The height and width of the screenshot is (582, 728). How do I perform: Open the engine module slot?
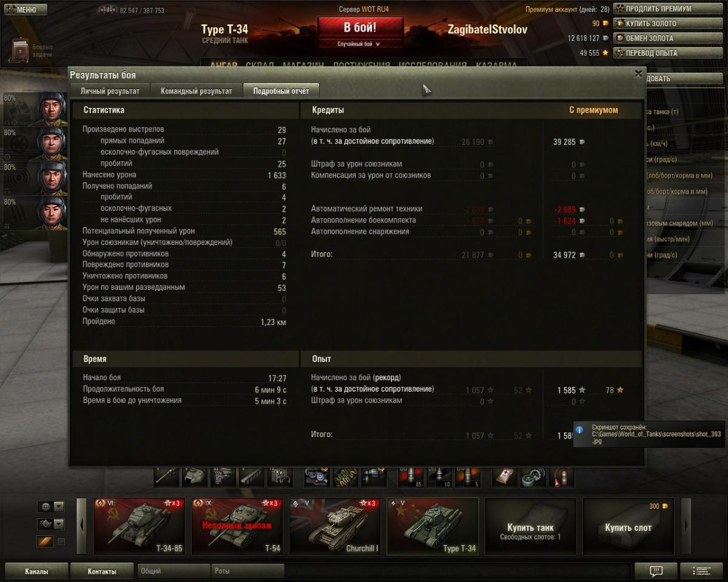pyautogui.click(x=223, y=477)
